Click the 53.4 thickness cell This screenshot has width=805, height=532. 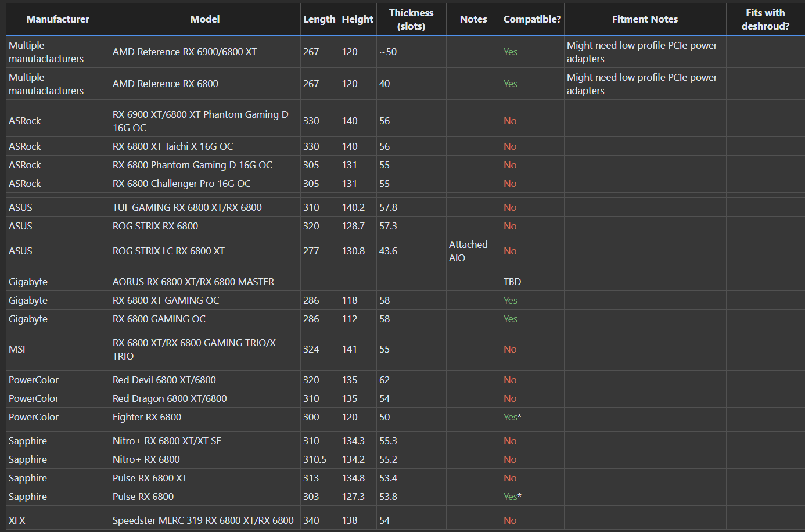click(x=411, y=478)
